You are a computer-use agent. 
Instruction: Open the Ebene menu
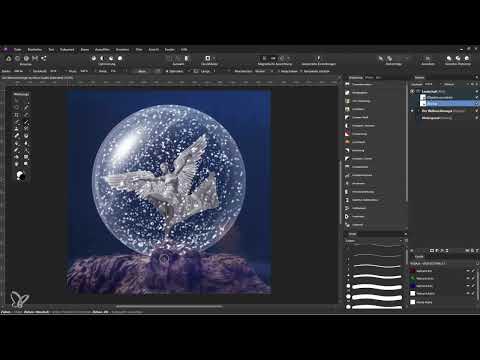tap(85, 49)
